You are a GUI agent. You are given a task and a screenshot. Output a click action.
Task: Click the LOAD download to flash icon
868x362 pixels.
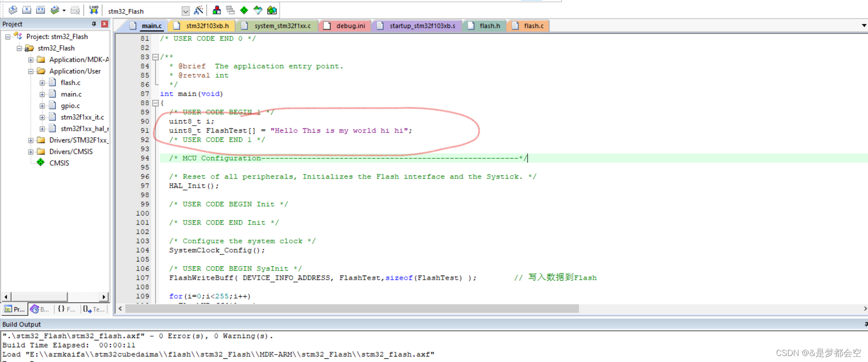pos(94,10)
